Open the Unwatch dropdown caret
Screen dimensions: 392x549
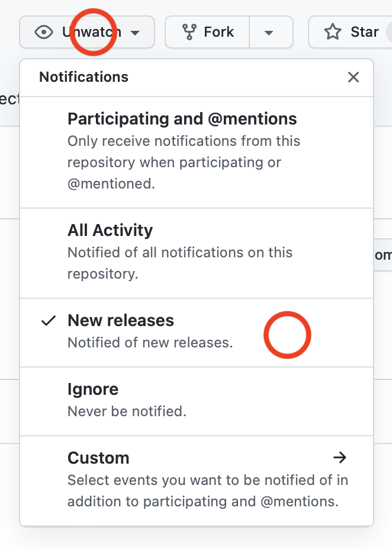pyautogui.click(x=135, y=32)
